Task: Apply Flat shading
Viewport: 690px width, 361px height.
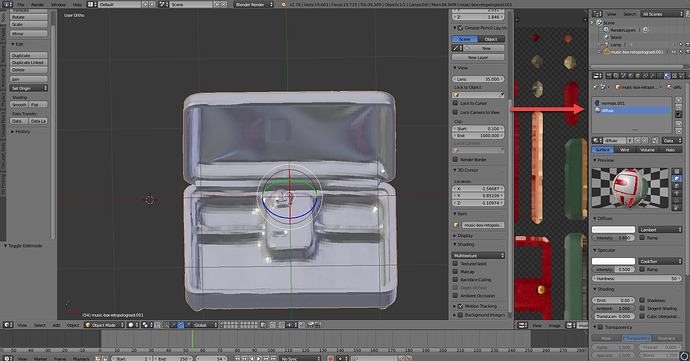Action: [39, 104]
